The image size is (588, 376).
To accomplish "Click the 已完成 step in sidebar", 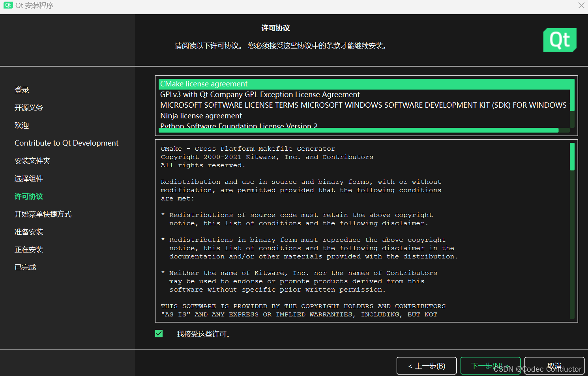I will pyautogui.click(x=25, y=268).
